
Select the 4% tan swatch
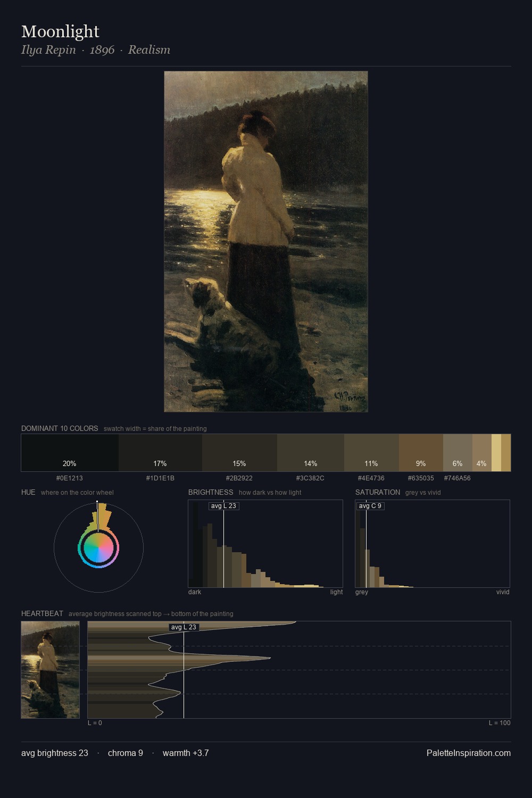pyautogui.click(x=481, y=453)
